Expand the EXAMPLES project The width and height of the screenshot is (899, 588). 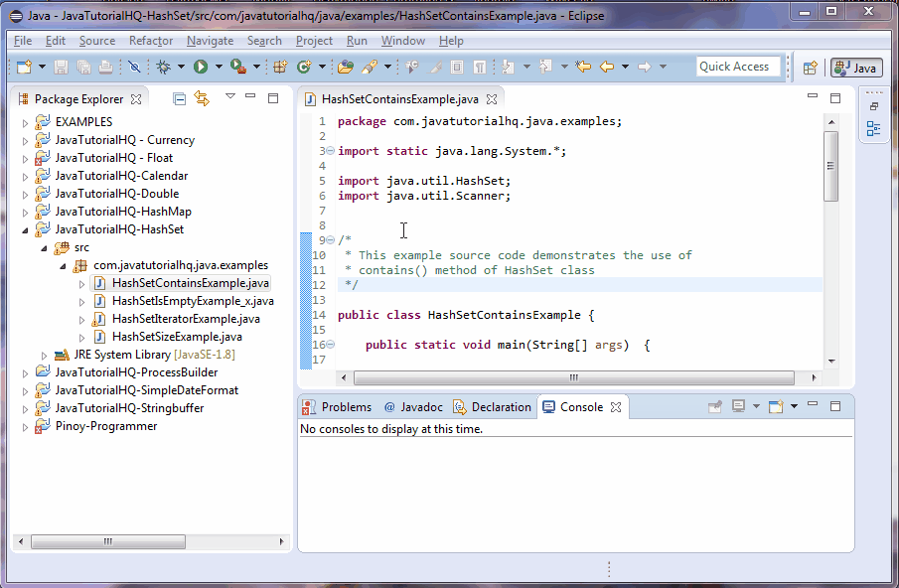point(24,121)
